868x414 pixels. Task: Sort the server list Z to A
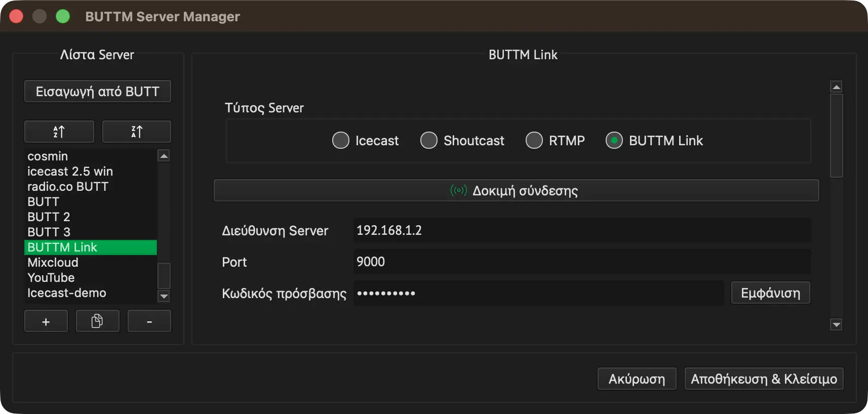tap(137, 132)
